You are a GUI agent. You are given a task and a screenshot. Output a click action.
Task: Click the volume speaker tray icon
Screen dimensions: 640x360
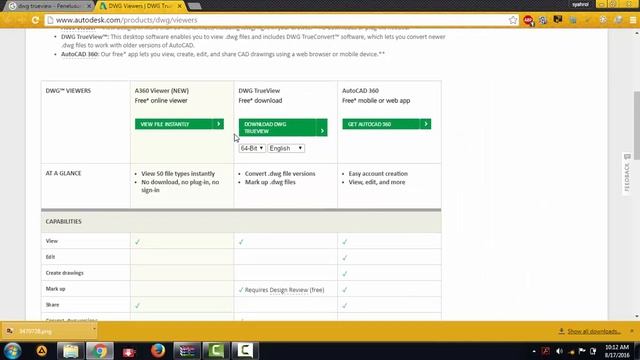click(x=559, y=351)
